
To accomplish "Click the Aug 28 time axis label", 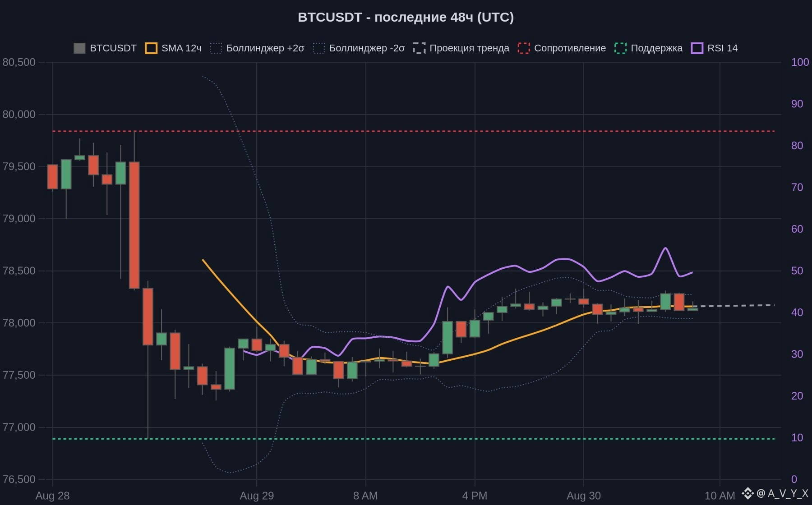I will click(x=53, y=496).
